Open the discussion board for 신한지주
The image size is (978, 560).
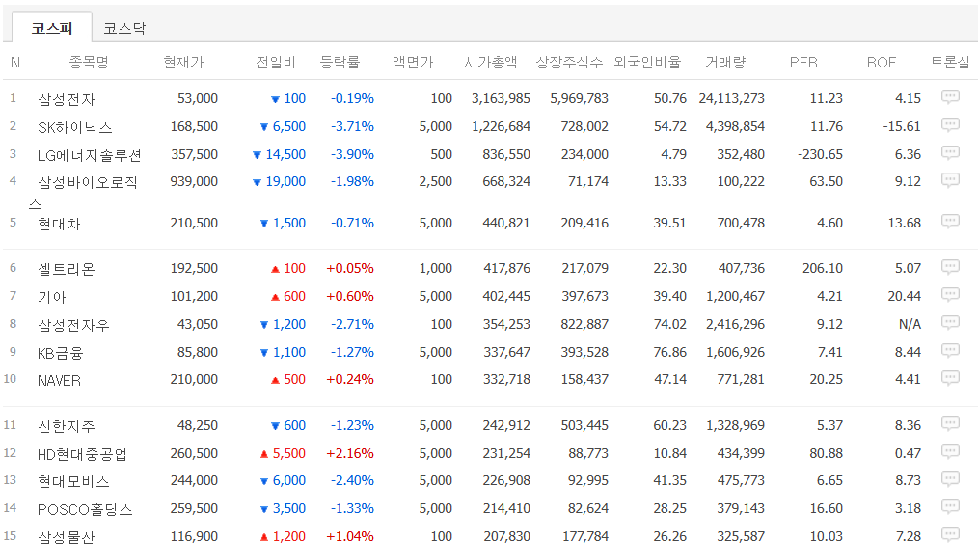[951, 425]
